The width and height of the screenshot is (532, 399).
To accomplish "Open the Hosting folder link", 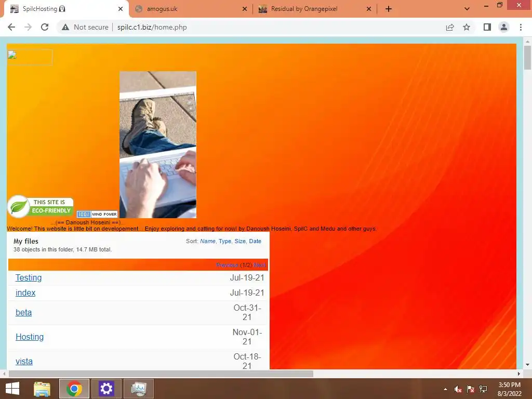I will pos(30,337).
